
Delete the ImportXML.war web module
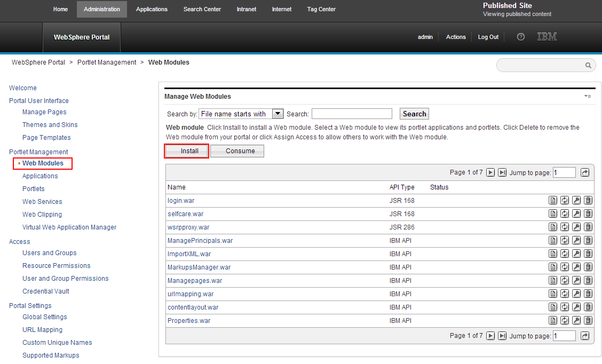pos(588,254)
